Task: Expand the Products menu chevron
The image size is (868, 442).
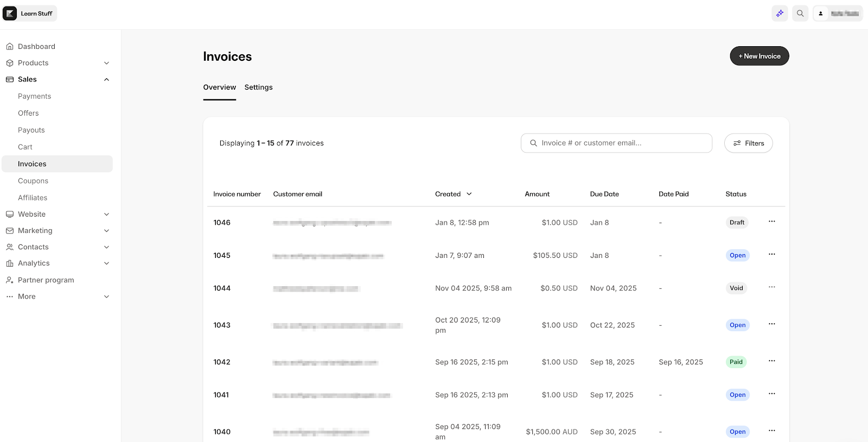Action: click(106, 63)
